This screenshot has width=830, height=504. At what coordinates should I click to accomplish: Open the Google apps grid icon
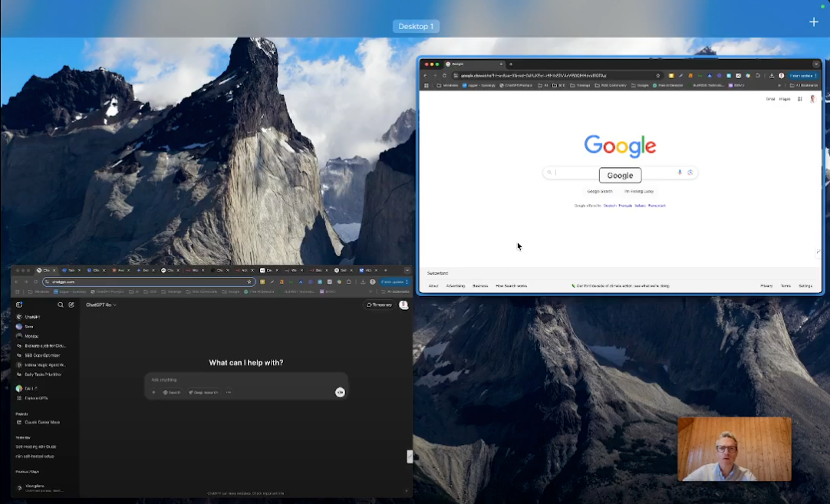pyautogui.click(x=799, y=99)
